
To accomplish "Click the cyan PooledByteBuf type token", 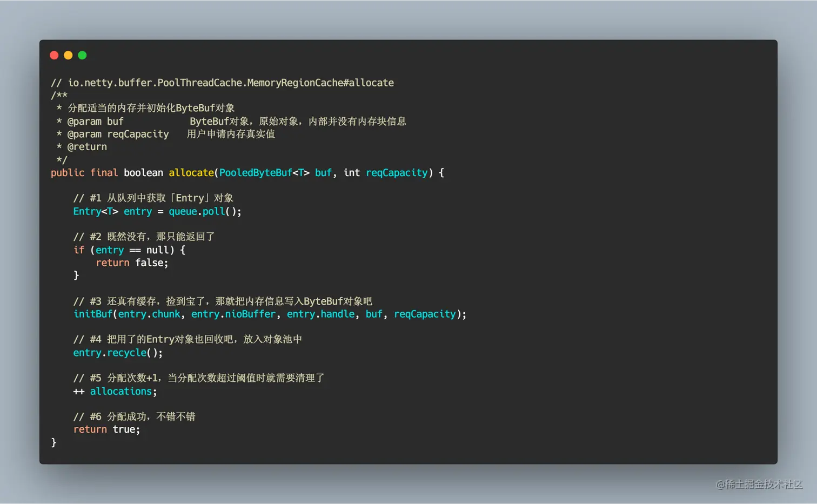I will pyautogui.click(x=256, y=172).
